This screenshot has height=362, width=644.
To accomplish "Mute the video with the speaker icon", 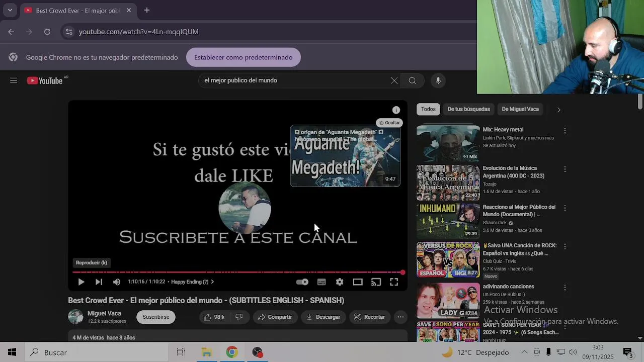I will pyautogui.click(x=117, y=282).
